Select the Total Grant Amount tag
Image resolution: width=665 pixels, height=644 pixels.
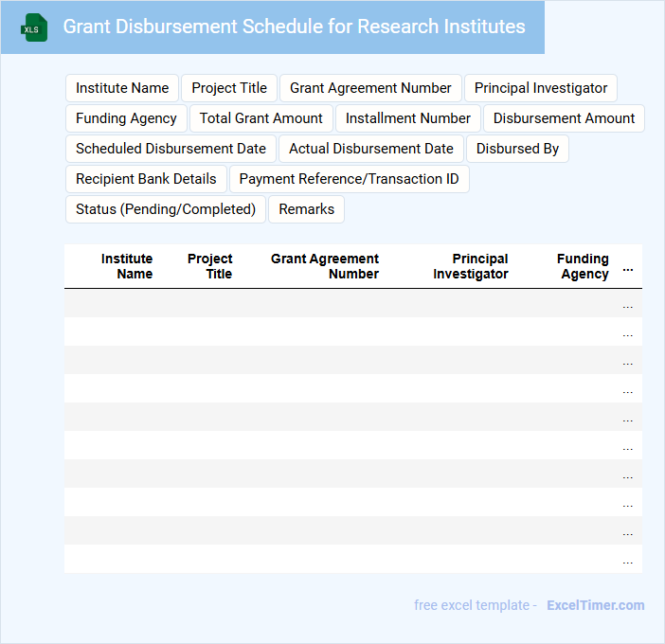tap(261, 118)
